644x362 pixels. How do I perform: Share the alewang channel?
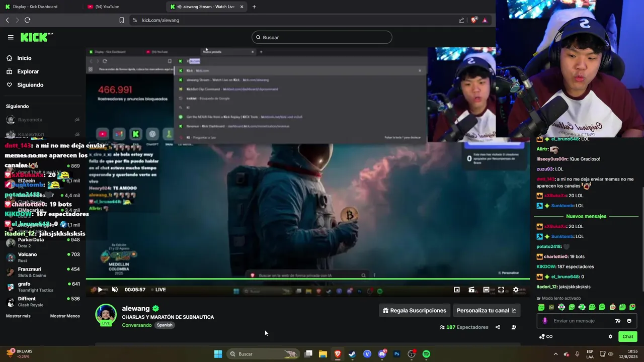point(498,327)
